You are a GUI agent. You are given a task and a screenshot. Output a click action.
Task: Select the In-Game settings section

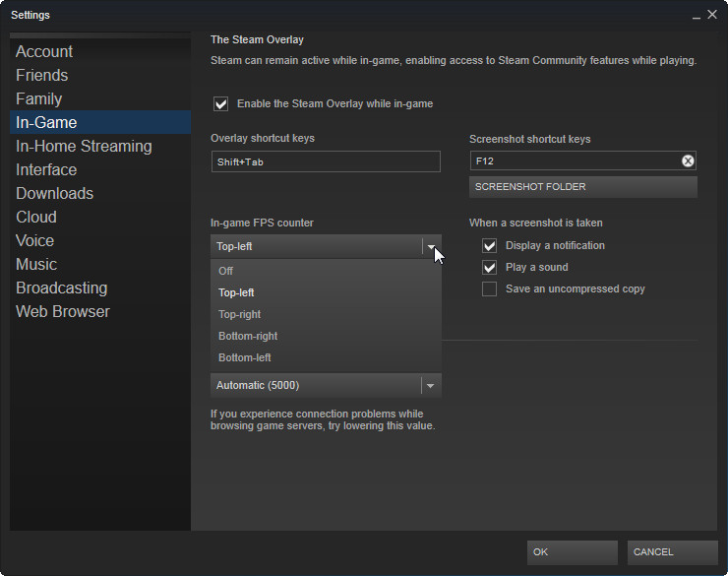click(x=100, y=122)
